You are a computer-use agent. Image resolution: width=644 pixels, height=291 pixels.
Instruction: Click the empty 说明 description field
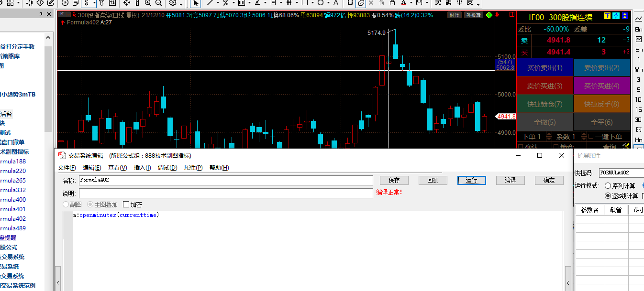click(226, 193)
